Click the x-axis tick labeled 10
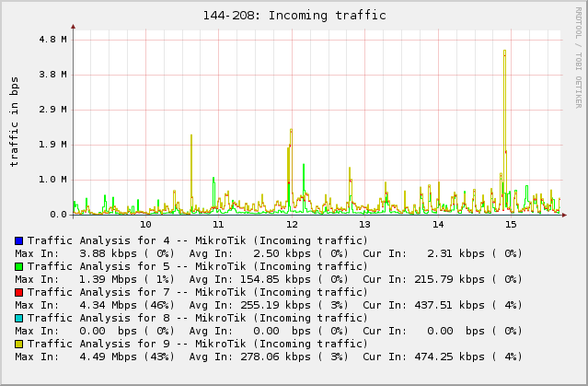 tap(145, 225)
